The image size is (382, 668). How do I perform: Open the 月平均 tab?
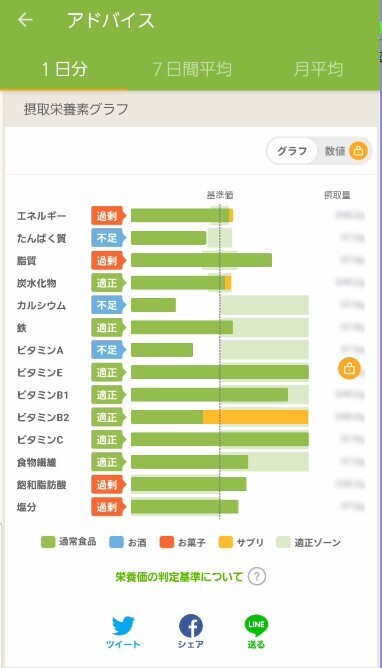[318, 69]
